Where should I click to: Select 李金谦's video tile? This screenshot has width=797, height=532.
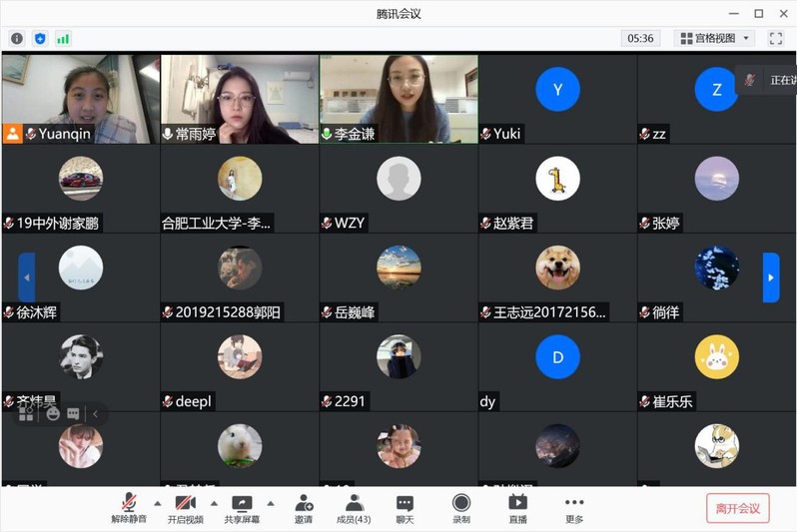point(398,98)
